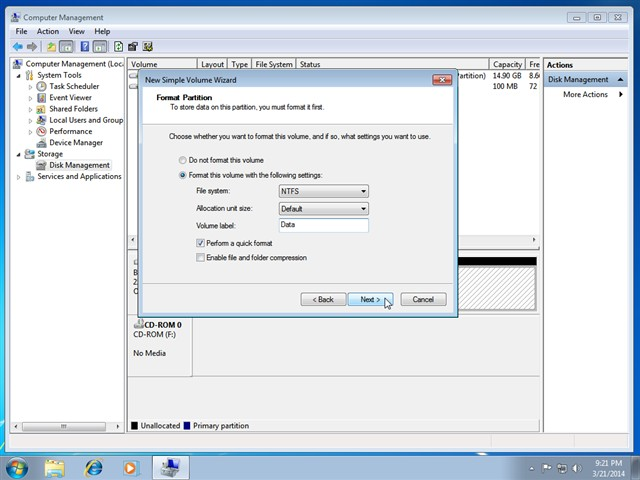Launch Internet Explorer from taskbar
640x480 pixels.
point(93,468)
